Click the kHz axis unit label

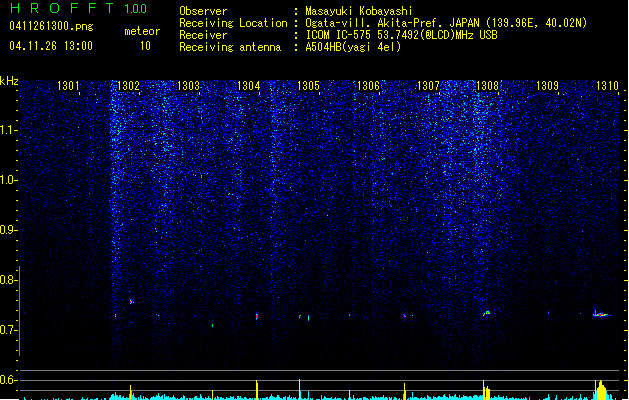coord(9,81)
